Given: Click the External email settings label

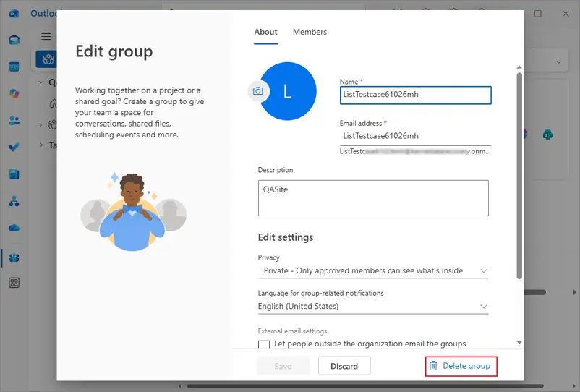Looking at the screenshot, I should (292, 331).
